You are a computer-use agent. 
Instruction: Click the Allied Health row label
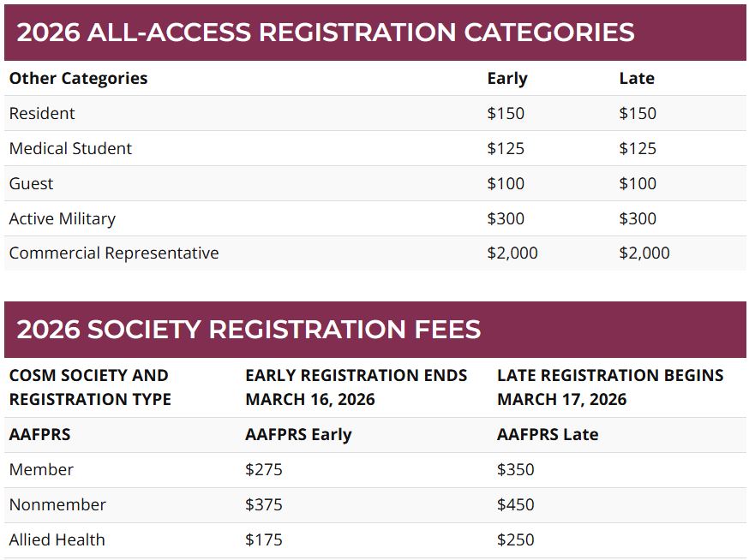click(57, 539)
